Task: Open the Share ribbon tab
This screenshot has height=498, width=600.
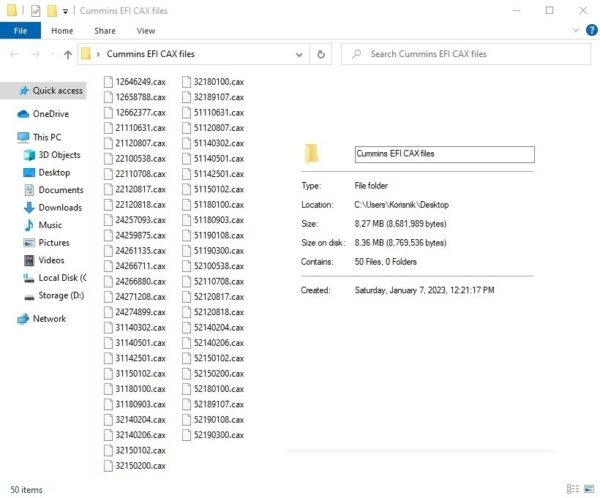Action: tap(105, 31)
